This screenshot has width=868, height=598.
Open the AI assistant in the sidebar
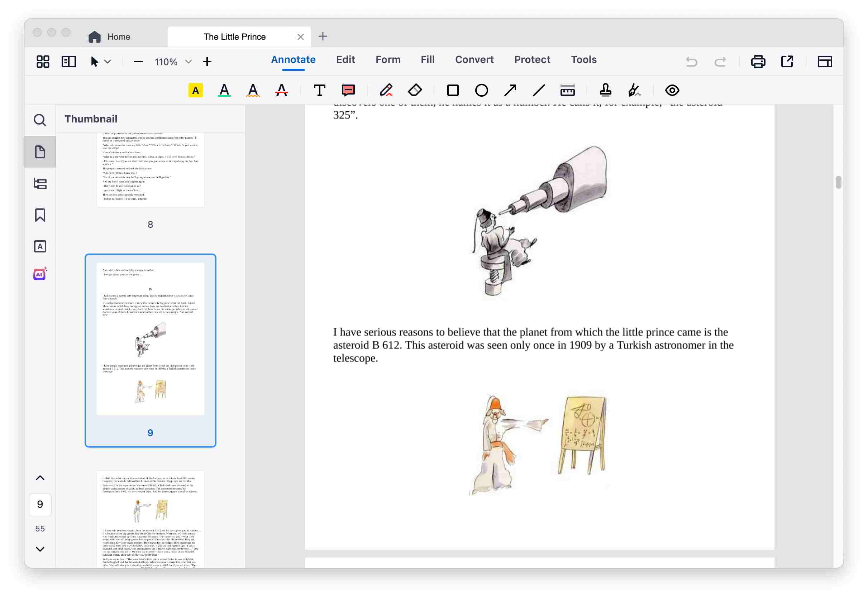point(40,274)
